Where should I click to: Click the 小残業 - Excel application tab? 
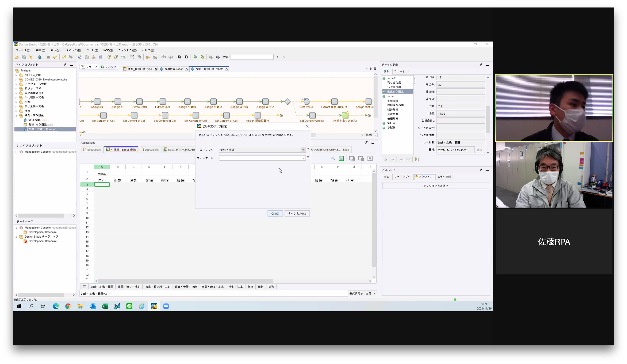(x=121, y=150)
